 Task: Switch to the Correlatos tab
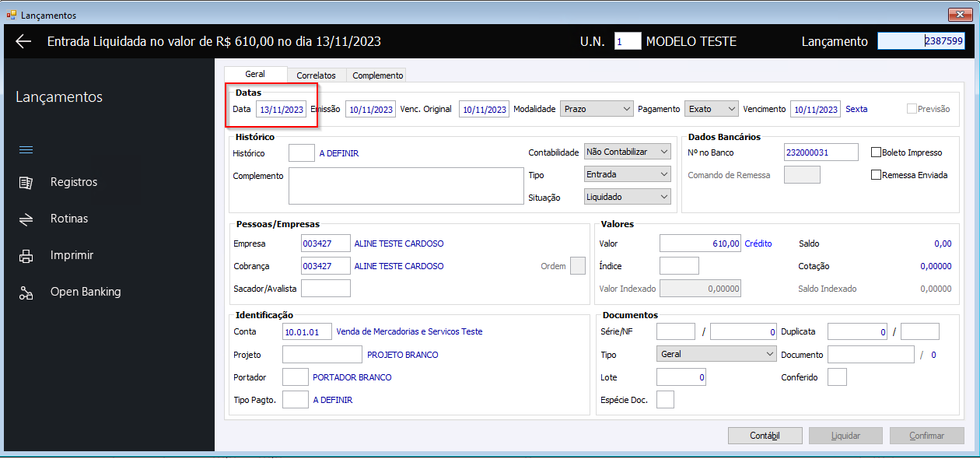pyautogui.click(x=316, y=75)
